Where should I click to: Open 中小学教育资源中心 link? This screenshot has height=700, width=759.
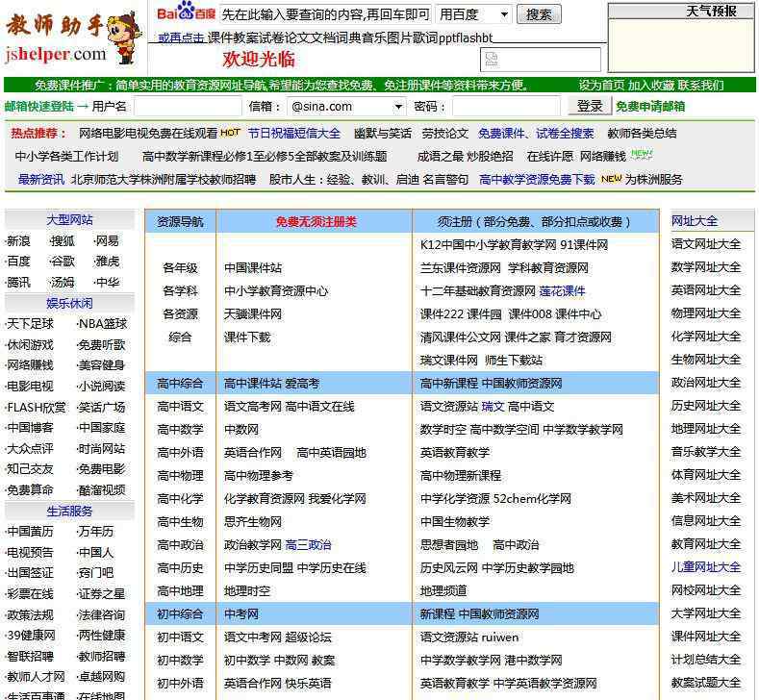[x=276, y=291]
